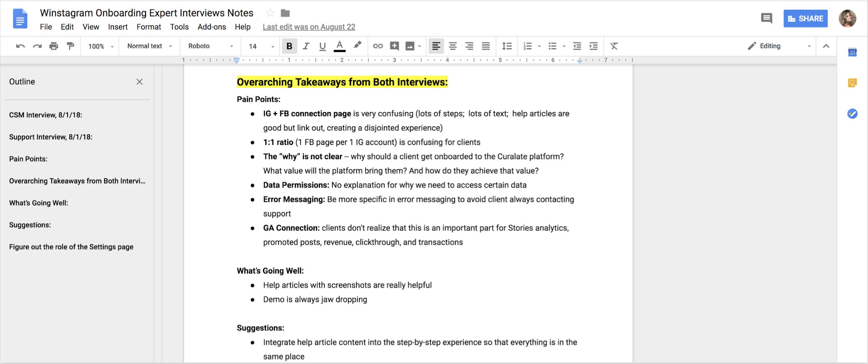Image resolution: width=868 pixels, height=364 pixels.
Task: Expand the image insert dropdown arrow
Action: coord(420,46)
